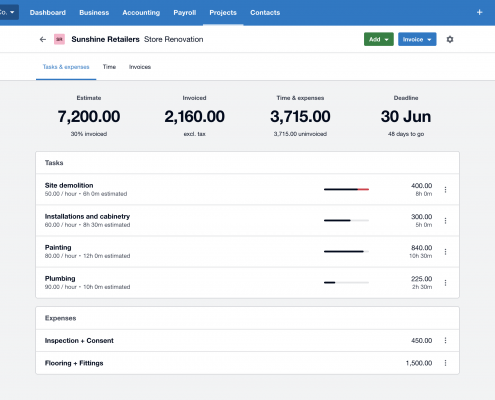Open the Dashboard menu

pos(48,13)
